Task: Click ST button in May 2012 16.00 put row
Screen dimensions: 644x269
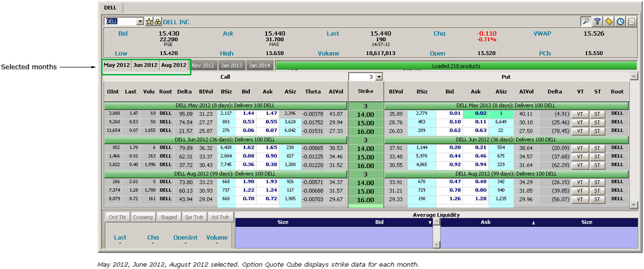Action: point(597,131)
